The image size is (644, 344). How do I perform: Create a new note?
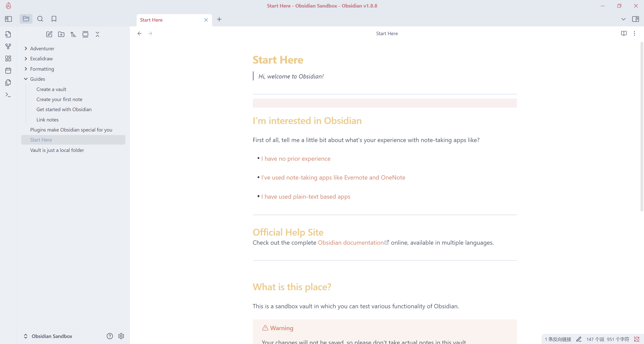(x=49, y=34)
